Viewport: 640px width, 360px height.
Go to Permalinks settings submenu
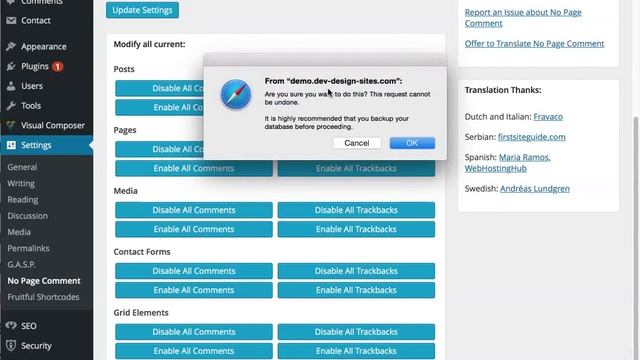[x=28, y=248]
